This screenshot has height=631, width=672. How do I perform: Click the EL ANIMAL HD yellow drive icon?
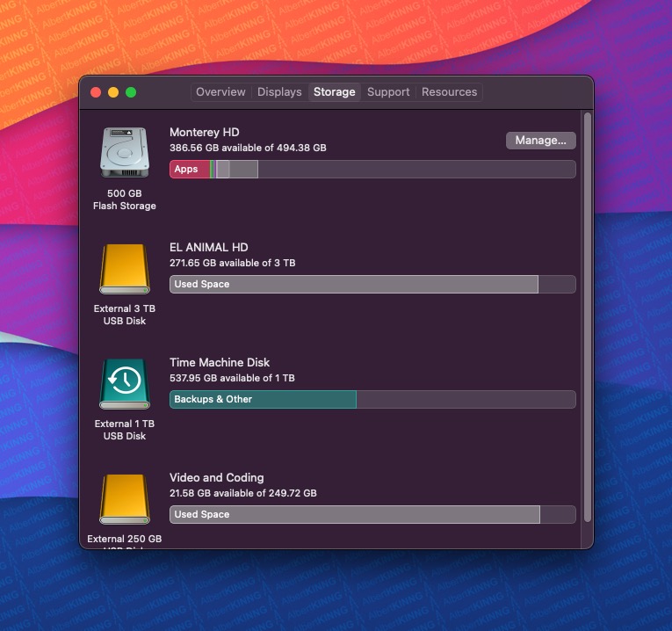point(124,269)
